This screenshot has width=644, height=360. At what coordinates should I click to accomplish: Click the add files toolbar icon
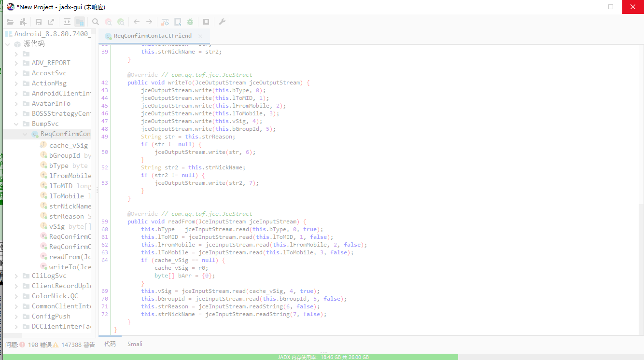click(23, 22)
